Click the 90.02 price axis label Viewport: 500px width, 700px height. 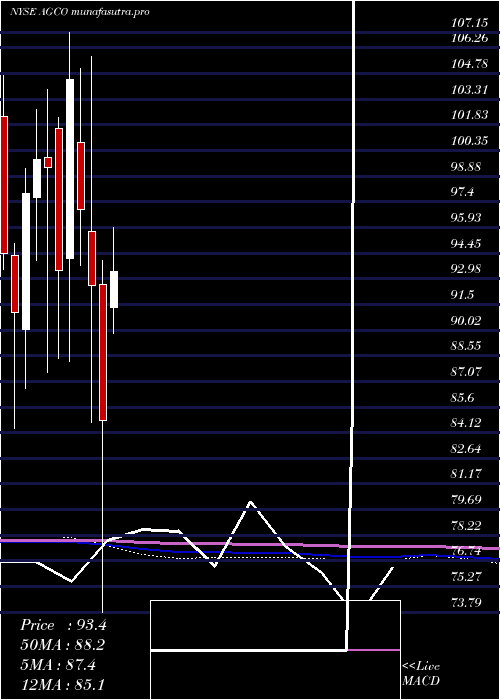[466, 321]
